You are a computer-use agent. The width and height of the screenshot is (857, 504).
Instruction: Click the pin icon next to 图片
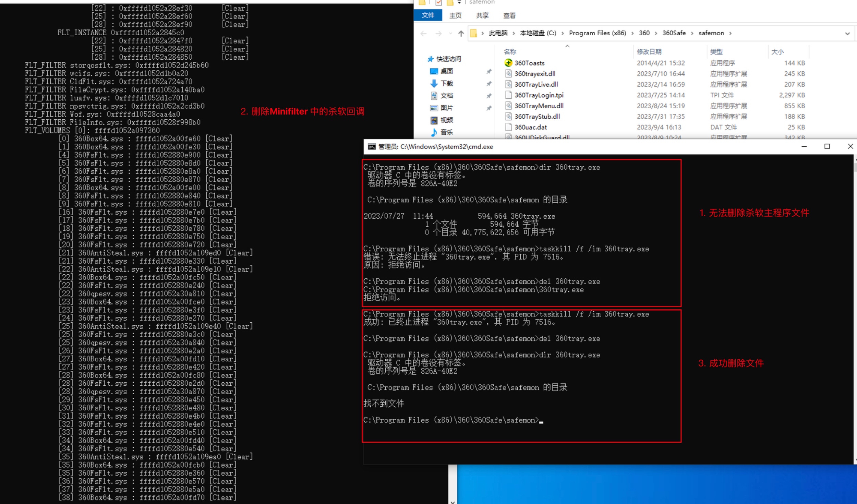point(489,108)
